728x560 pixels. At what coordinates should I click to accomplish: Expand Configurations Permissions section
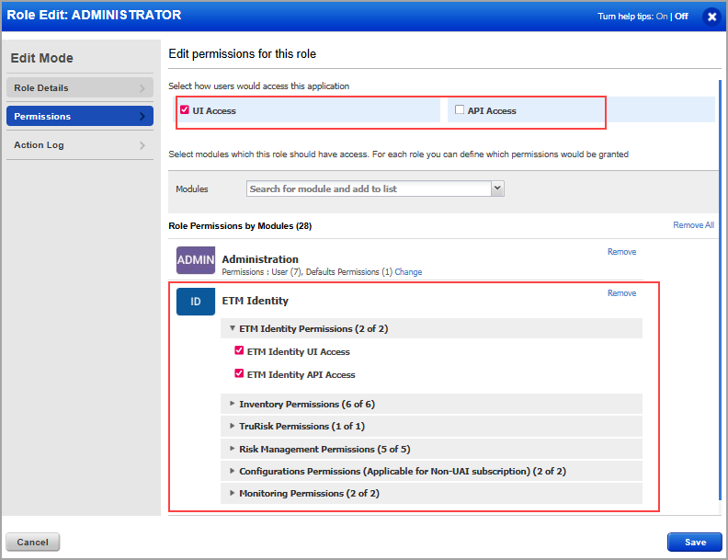(431, 472)
